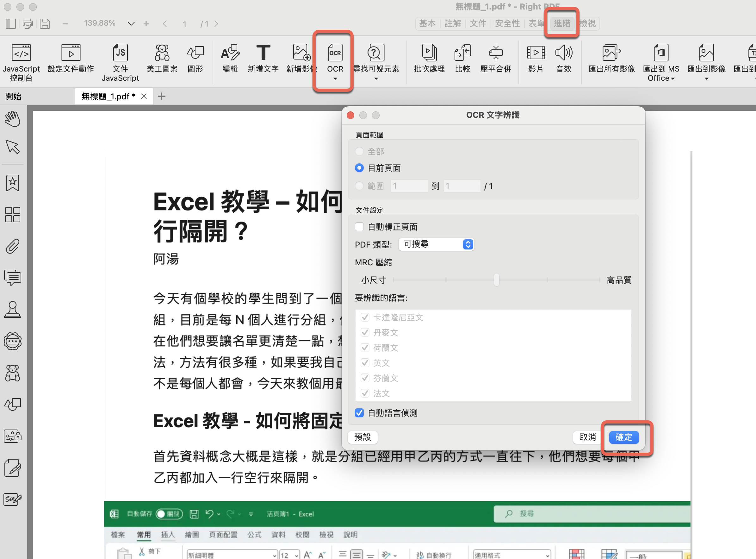
Task: Click the stamp tool in sidebar
Action: pyautogui.click(x=13, y=309)
